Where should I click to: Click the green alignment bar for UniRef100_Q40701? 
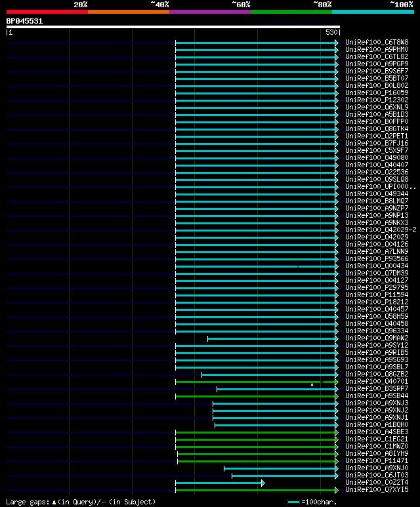tap(256, 382)
